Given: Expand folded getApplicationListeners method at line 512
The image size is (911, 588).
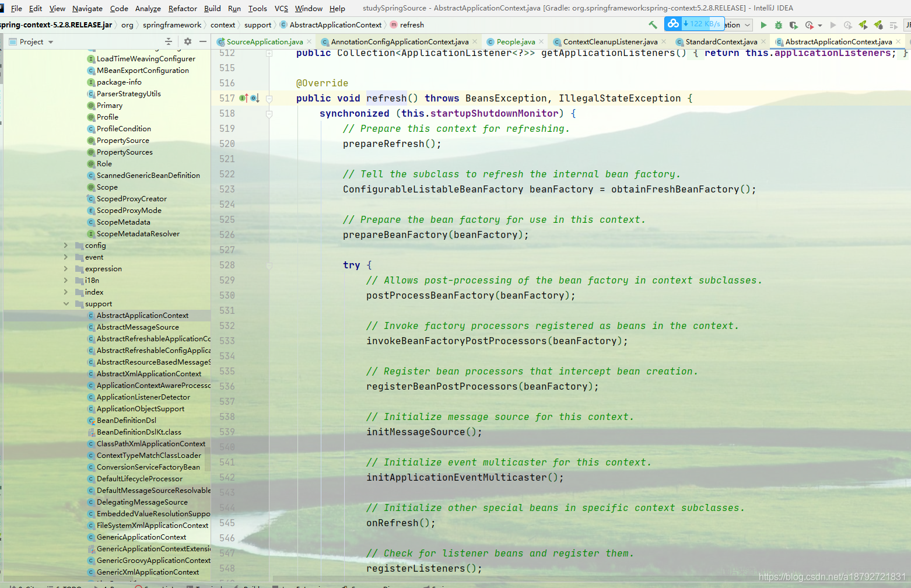Looking at the screenshot, I should [269, 53].
